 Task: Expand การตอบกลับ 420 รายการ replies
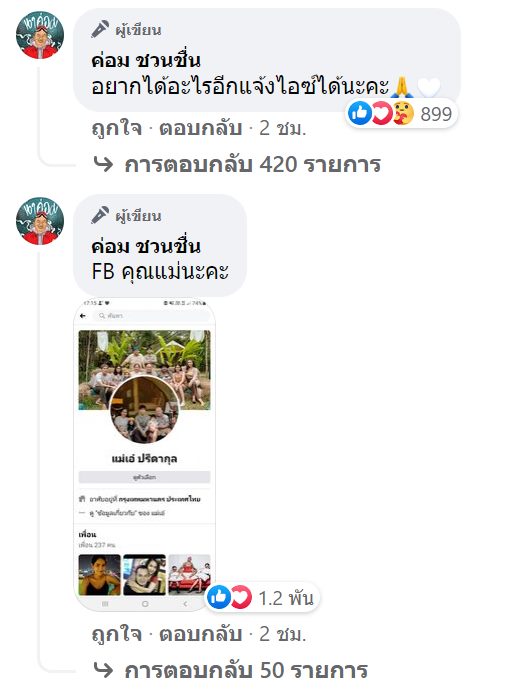click(x=252, y=165)
